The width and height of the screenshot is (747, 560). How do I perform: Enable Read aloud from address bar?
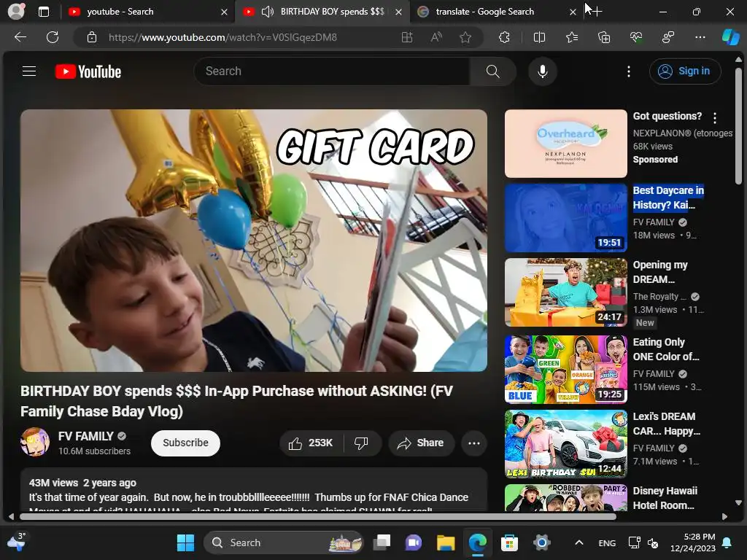click(x=436, y=37)
